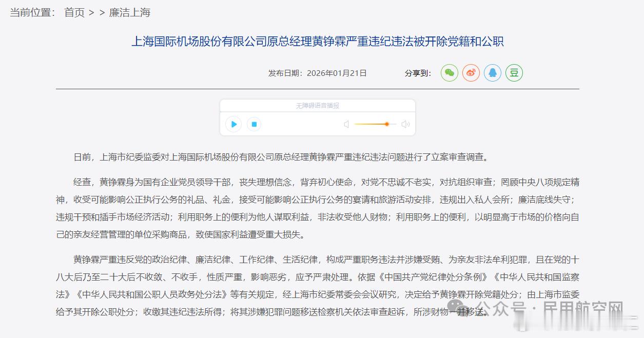Click the 无障碍语音播报 header bar
The image size is (644, 338).
319,105
